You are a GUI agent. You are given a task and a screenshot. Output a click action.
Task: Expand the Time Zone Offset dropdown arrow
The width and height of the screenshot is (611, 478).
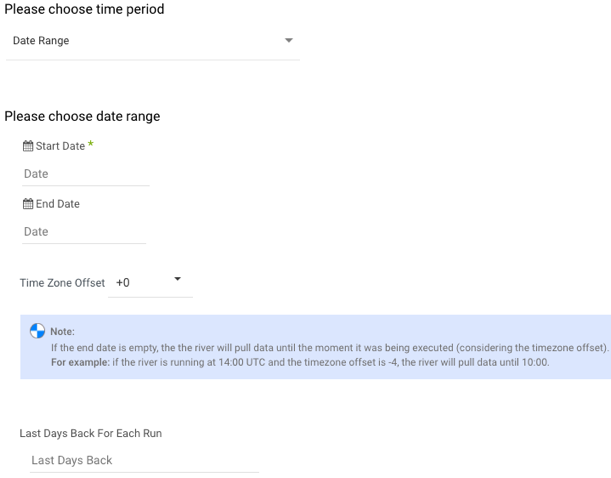click(x=177, y=279)
